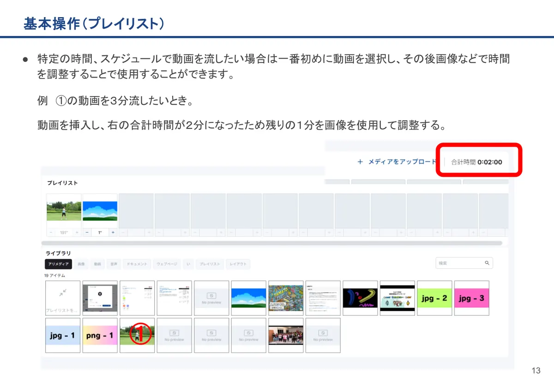Switch to the レイアウト library tab
This screenshot has height=392, width=554.
coord(237,264)
